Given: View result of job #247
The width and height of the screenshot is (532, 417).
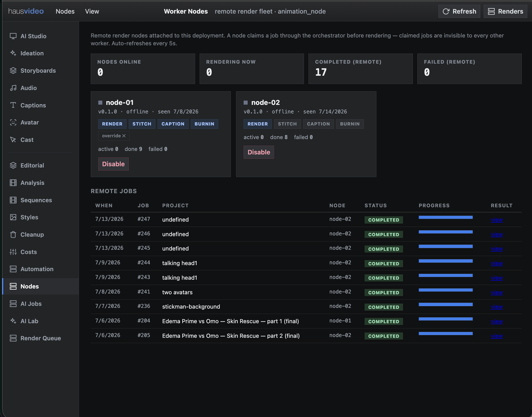Looking at the screenshot, I should point(497,220).
